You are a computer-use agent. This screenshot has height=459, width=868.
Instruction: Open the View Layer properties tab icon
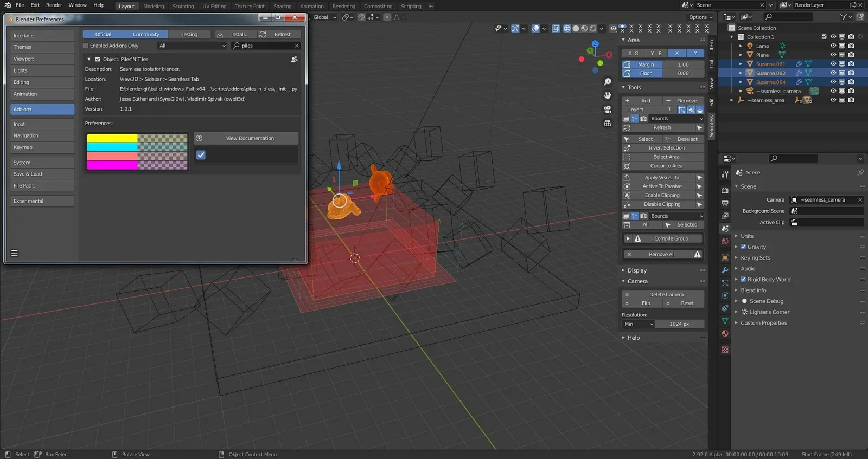[725, 216]
